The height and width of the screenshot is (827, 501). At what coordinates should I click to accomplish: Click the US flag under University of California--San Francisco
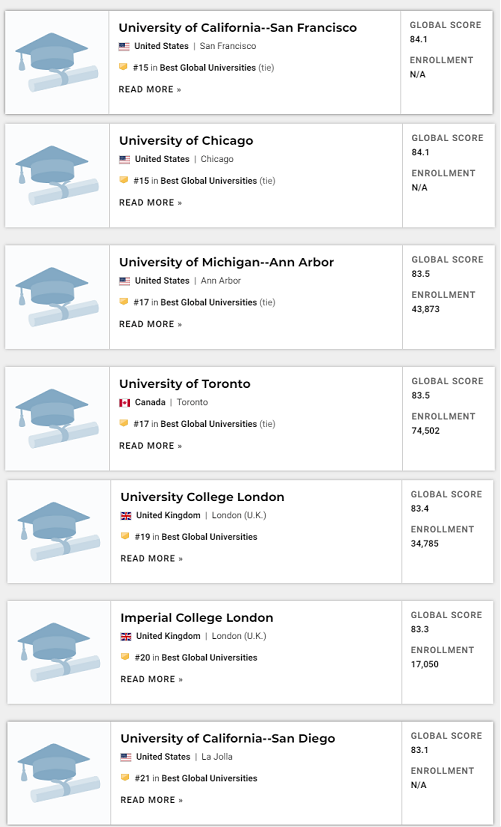tap(124, 46)
